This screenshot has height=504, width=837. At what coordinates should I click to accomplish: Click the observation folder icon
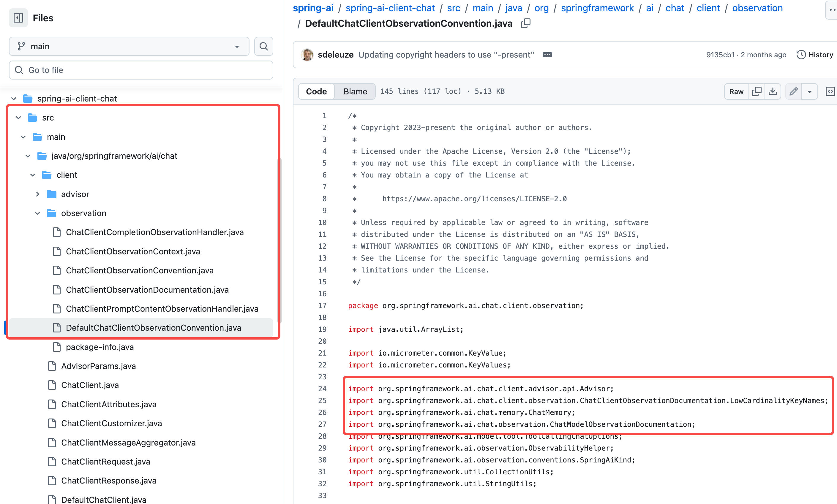tap(52, 213)
